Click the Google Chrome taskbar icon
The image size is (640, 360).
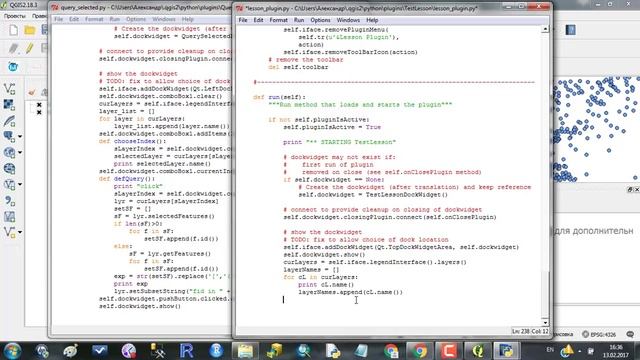tap(419, 351)
